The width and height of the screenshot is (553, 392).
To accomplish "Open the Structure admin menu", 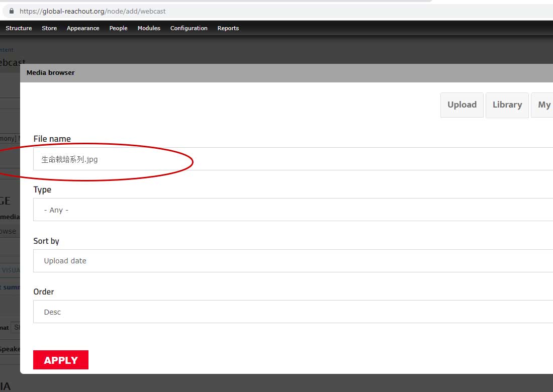I will coord(19,28).
